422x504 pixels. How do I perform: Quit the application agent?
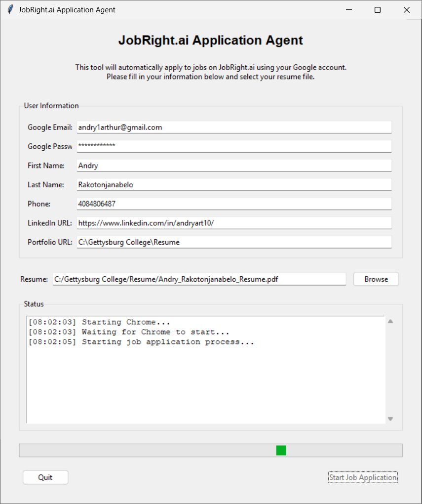point(45,477)
